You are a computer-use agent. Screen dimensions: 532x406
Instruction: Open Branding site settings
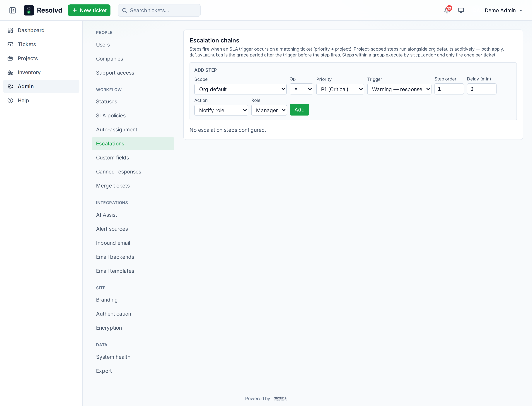pos(133,300)
